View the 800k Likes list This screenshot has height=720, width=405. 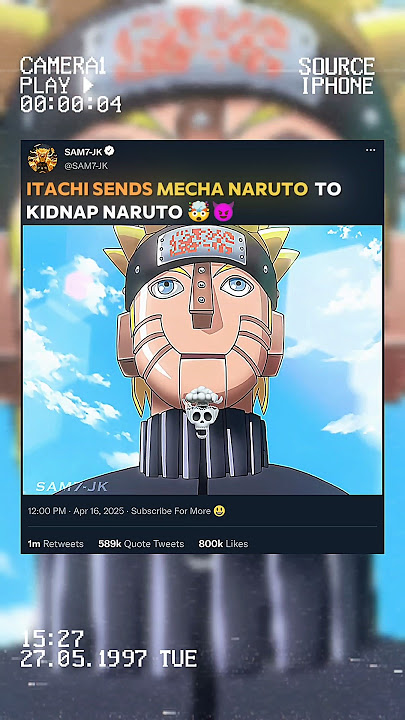click(x=223, y=544)
